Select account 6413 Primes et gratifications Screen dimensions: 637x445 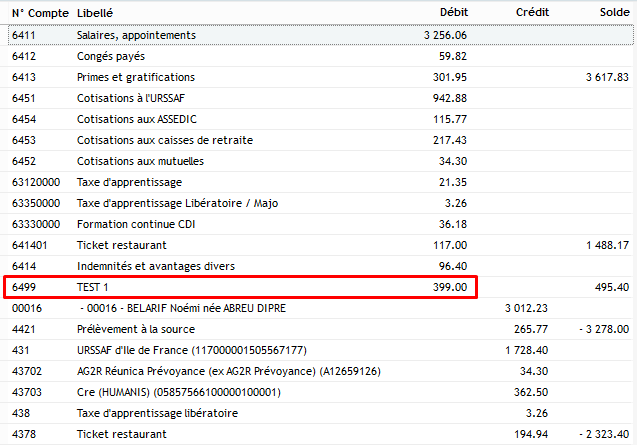tap(135, 77)
